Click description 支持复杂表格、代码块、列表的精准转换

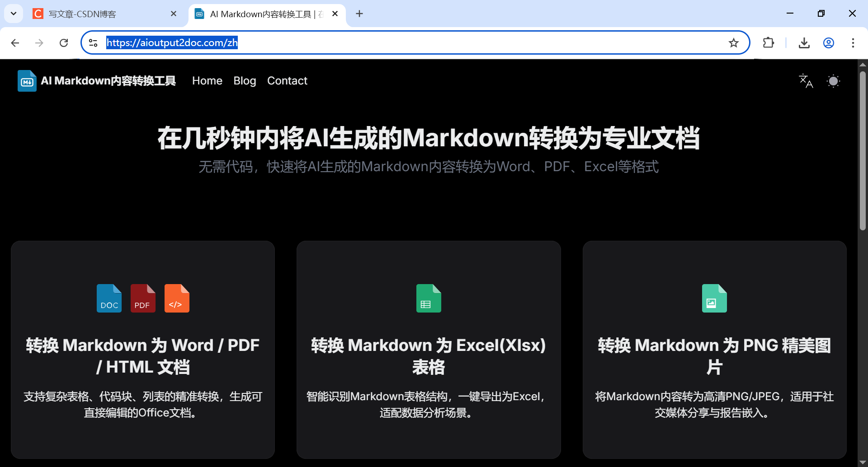pyautogui.click(x=143, y=405)
